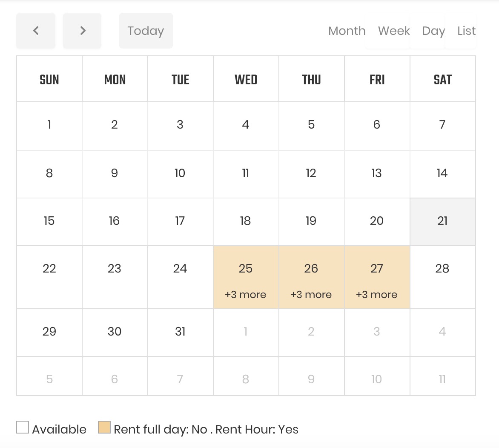
Task: Select the Month view
Action: 347,30
